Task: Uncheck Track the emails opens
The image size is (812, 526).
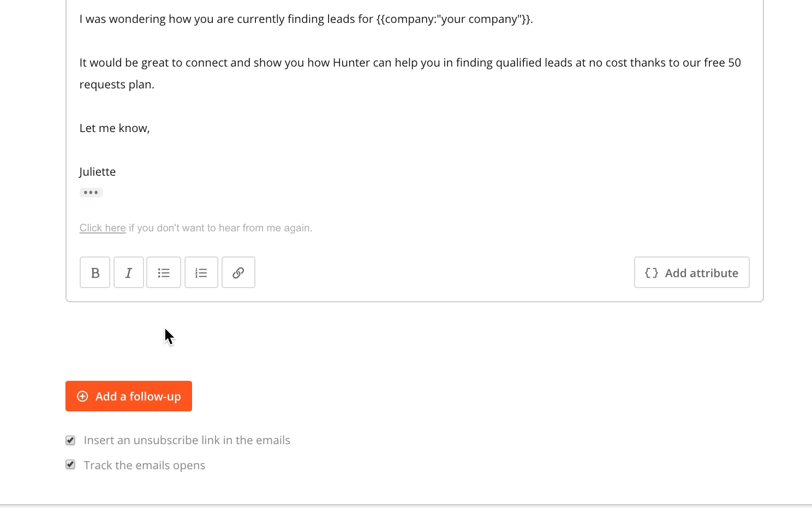Action: (x=70, y=465)
